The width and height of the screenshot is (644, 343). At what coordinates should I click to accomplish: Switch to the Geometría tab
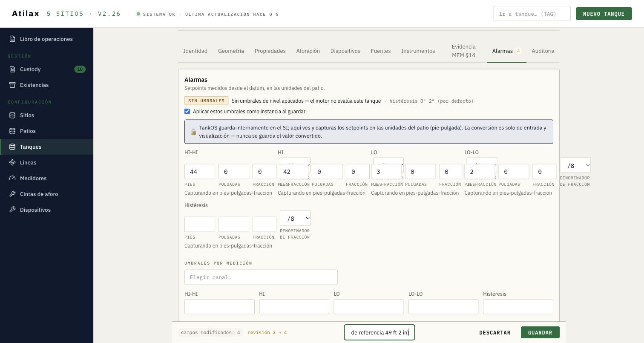231,51
